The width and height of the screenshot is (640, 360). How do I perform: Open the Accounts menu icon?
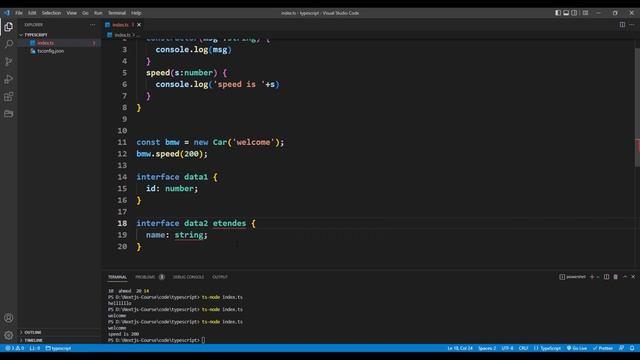tap(9, 318)
